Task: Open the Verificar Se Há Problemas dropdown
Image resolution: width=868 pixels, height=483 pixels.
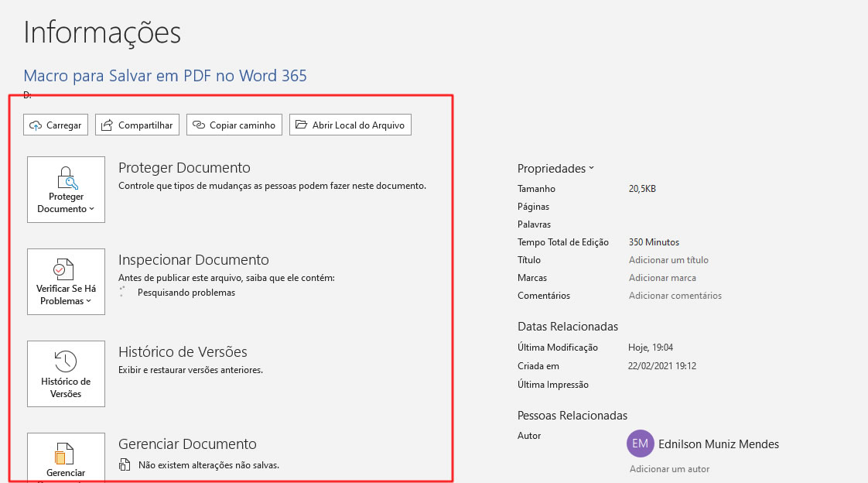Action: point(66,282)
